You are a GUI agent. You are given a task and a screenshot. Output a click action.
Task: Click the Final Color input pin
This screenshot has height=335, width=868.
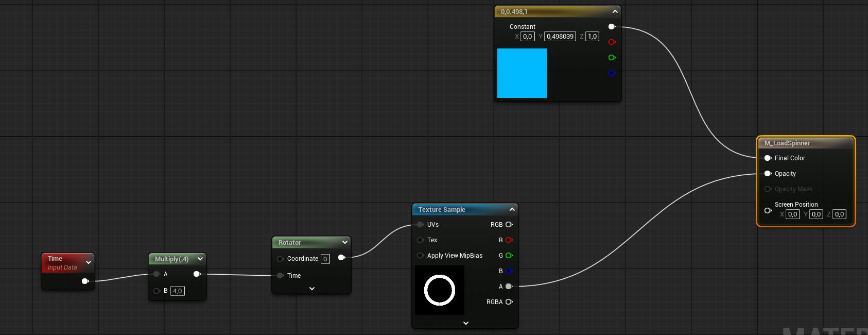pyautogui.click(x=768, y=158)
